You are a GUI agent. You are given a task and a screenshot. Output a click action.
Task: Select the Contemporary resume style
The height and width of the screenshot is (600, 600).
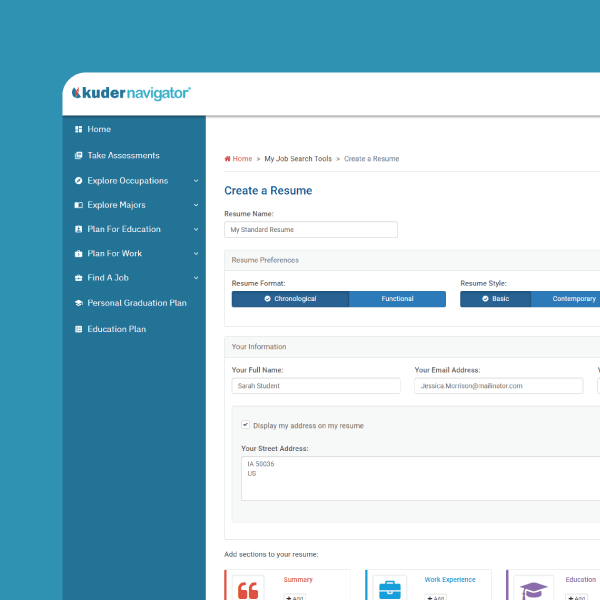pyautogui.click(x=566, y=299)
